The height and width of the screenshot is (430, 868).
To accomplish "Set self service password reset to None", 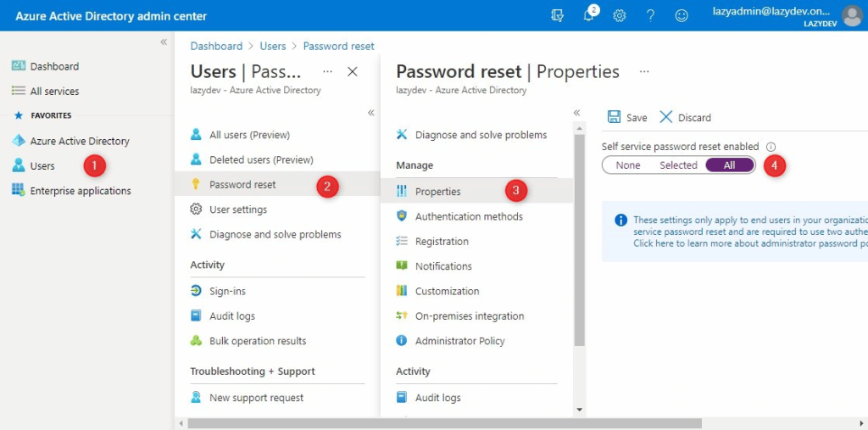I will [x=628, y=165].
